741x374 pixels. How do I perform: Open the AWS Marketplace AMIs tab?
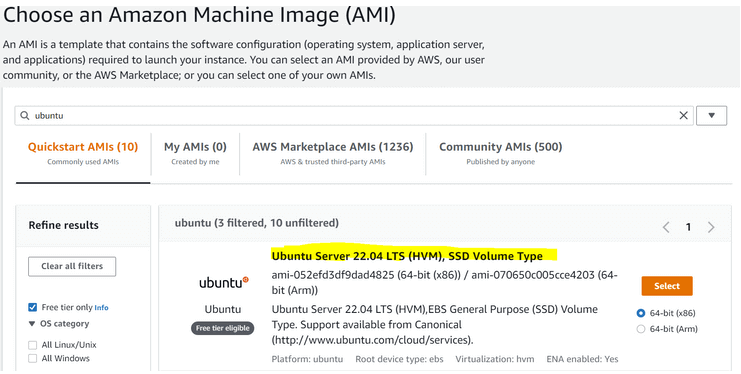333,153
